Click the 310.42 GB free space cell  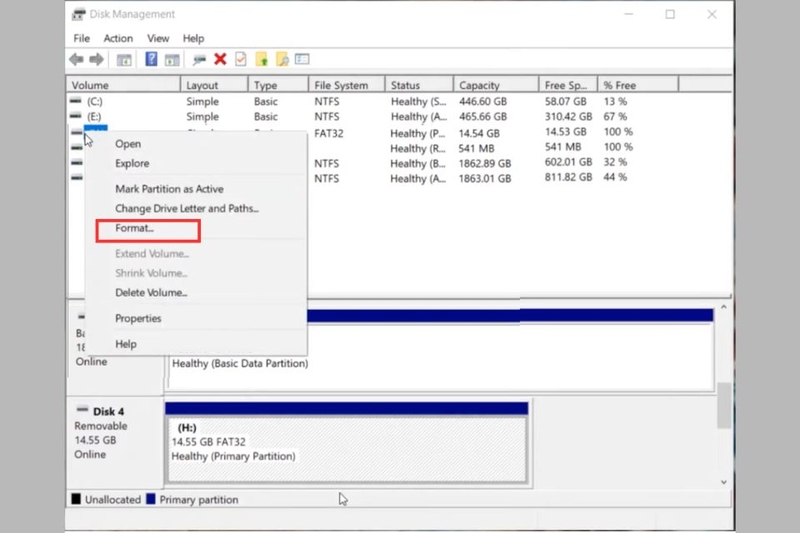(568, 116)
